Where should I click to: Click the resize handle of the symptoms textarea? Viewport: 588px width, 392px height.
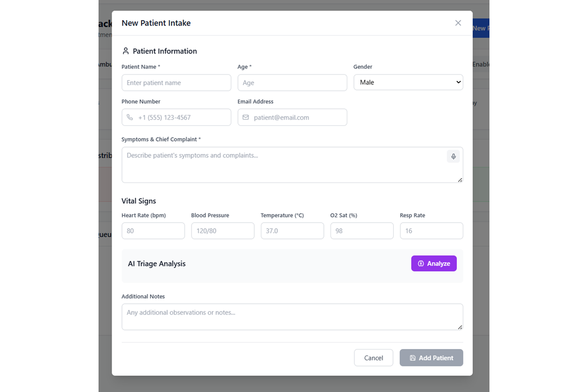460,180
